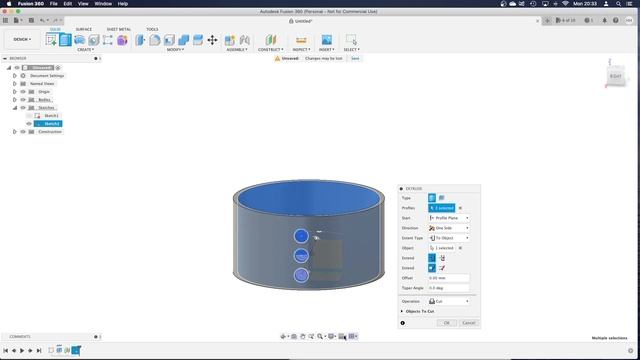Image resolution: width=640 pixels, height=360 pixels.
Task: Toggle visibility of Sketches folder
Action: (23, 108)
